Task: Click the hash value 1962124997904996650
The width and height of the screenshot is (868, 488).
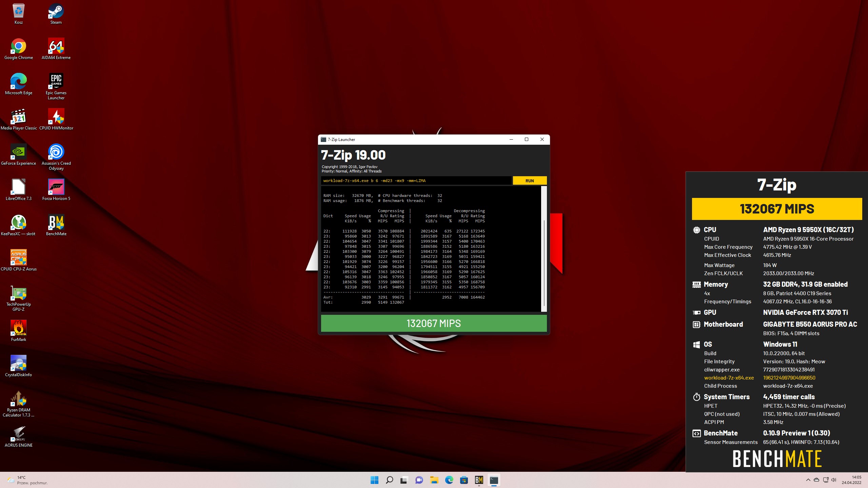Action: click(789, 378)
